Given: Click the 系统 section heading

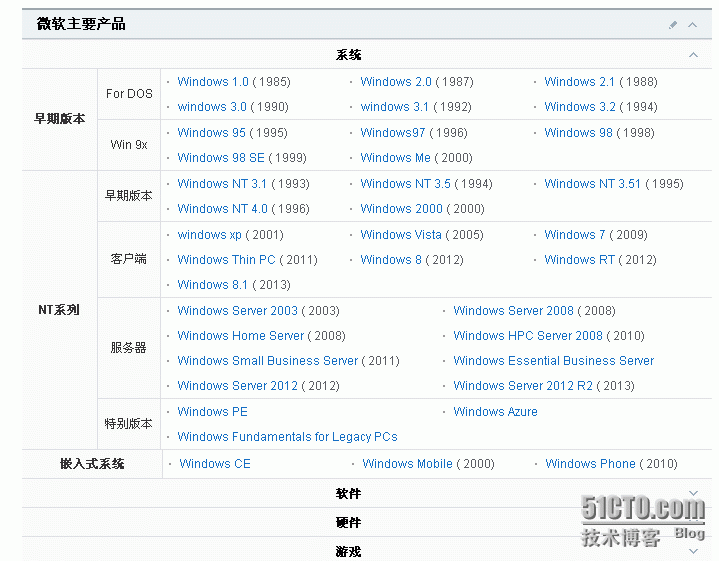Looking at the screenshot, I should (348, 55).
